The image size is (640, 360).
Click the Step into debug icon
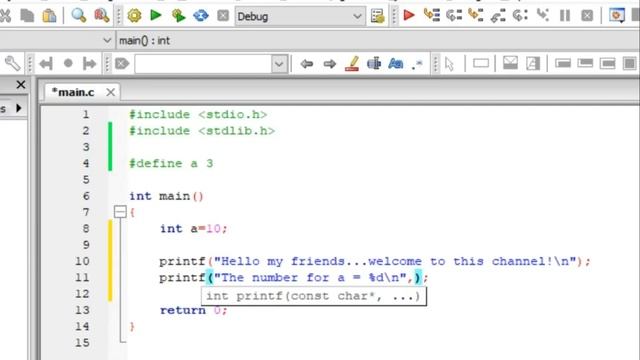[x=476, y=16]
